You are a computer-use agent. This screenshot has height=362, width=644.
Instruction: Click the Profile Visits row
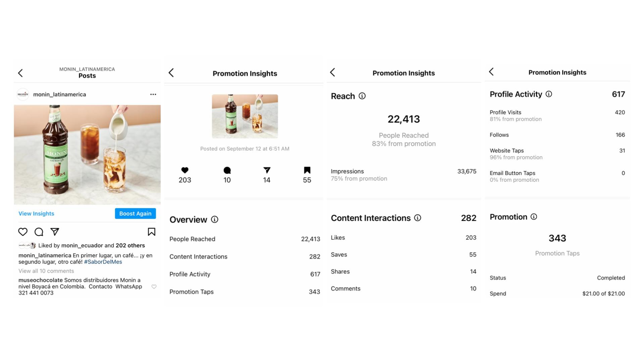[x=557, y=116]
